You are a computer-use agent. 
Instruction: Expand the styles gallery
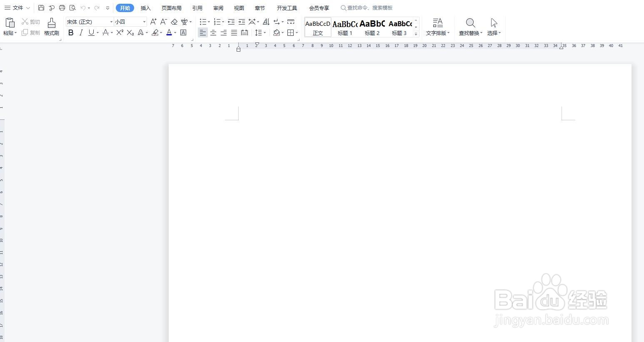click(x=416, y=34)
